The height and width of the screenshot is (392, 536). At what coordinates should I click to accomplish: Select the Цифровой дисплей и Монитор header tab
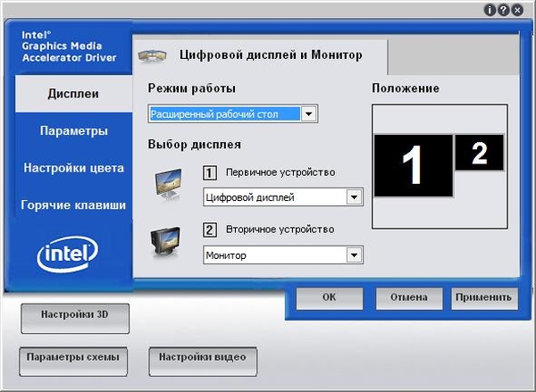pos(260,55)
